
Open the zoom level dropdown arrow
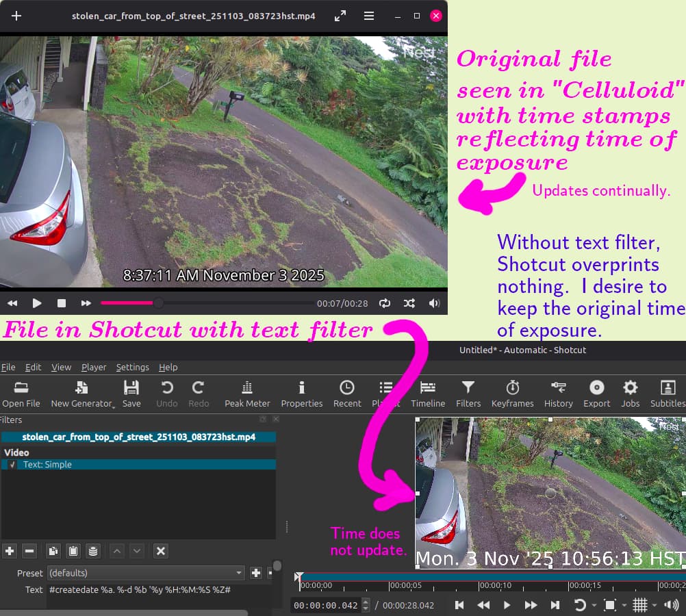tap(623, 605)
